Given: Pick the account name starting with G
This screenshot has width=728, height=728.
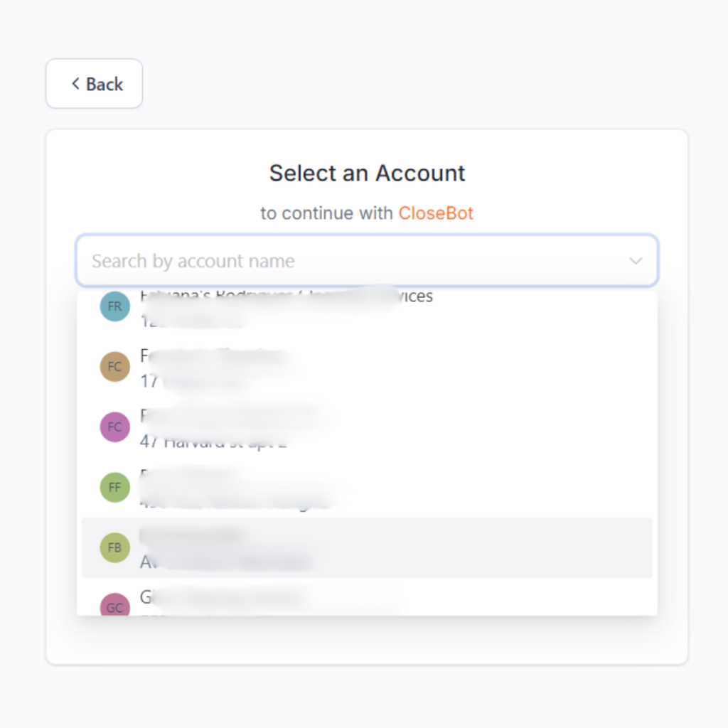Looking at the screenshot, I should coord(223,597).
